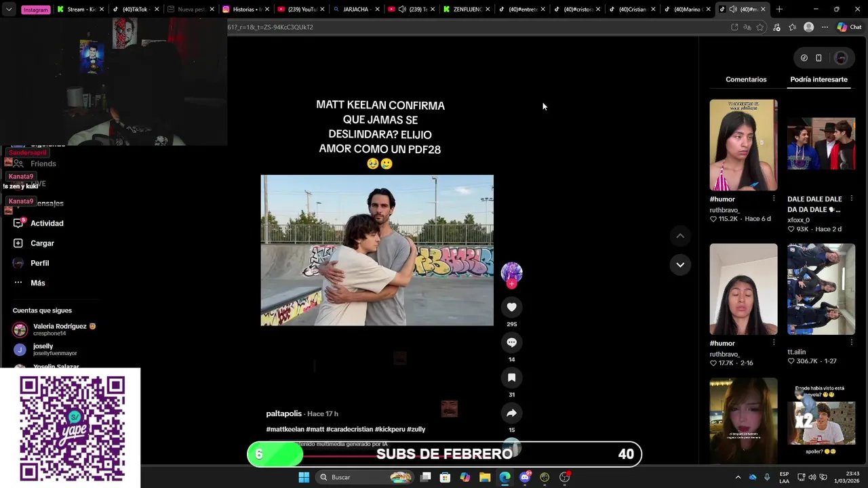
Task: Open the #mattkeelan hashtag
Action: point(285,429)
